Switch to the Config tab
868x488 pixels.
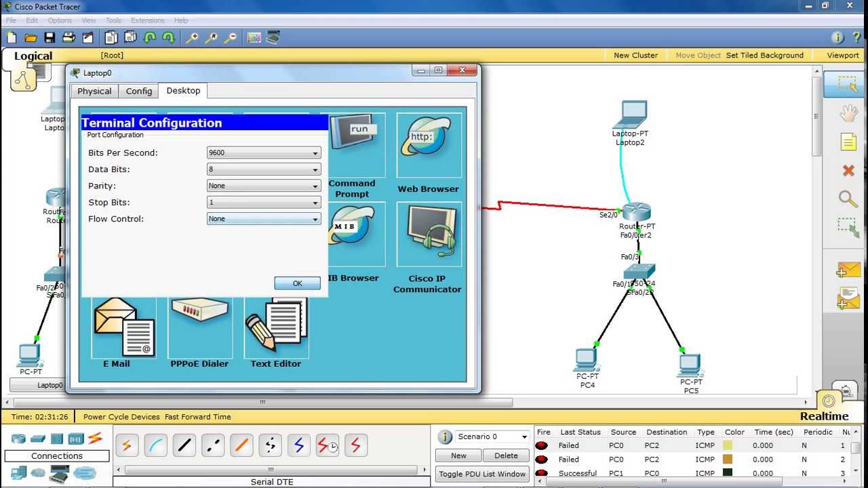click(x=139, y=91)
